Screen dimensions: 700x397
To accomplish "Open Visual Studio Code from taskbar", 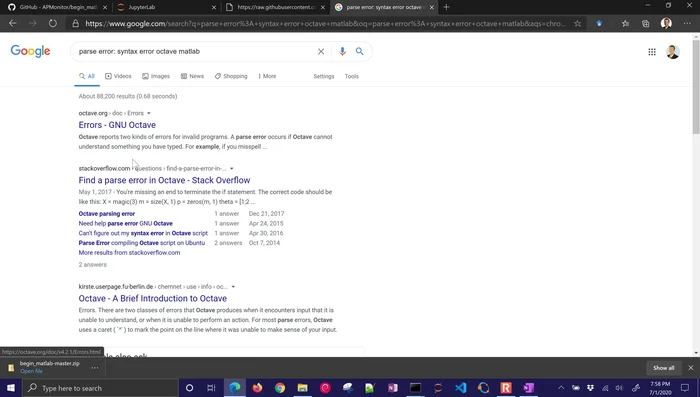I will 461,388.
